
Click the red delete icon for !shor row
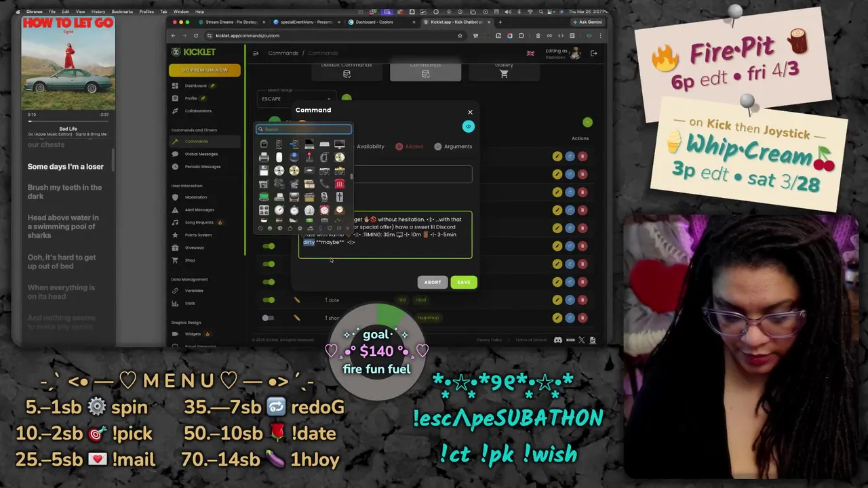(583, 317)
